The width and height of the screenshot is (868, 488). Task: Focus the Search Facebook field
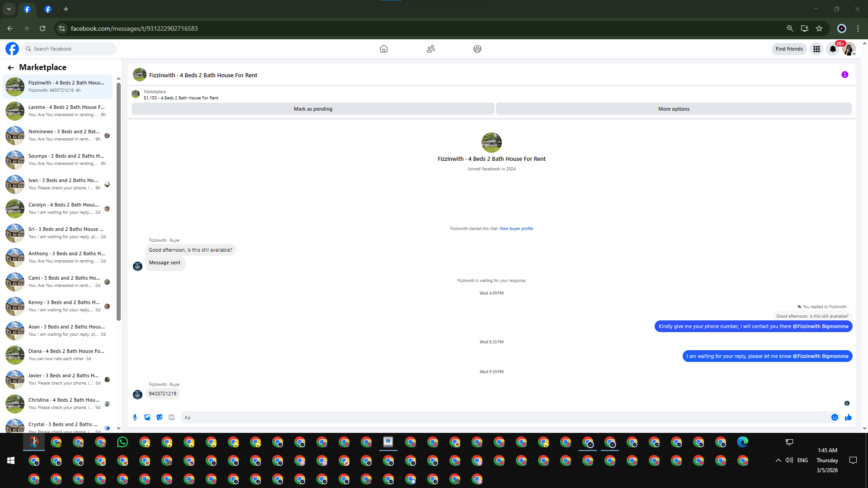coord(69,49)
